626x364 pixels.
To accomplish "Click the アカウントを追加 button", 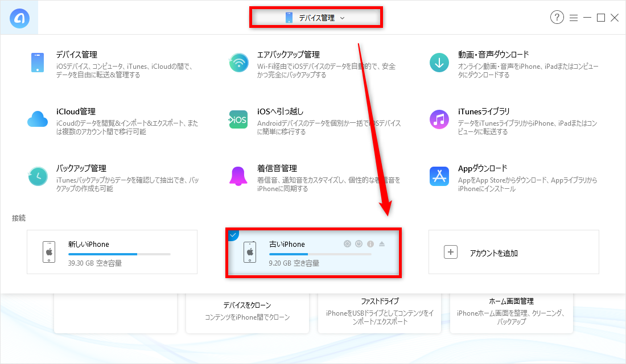I will pos(514,252).
